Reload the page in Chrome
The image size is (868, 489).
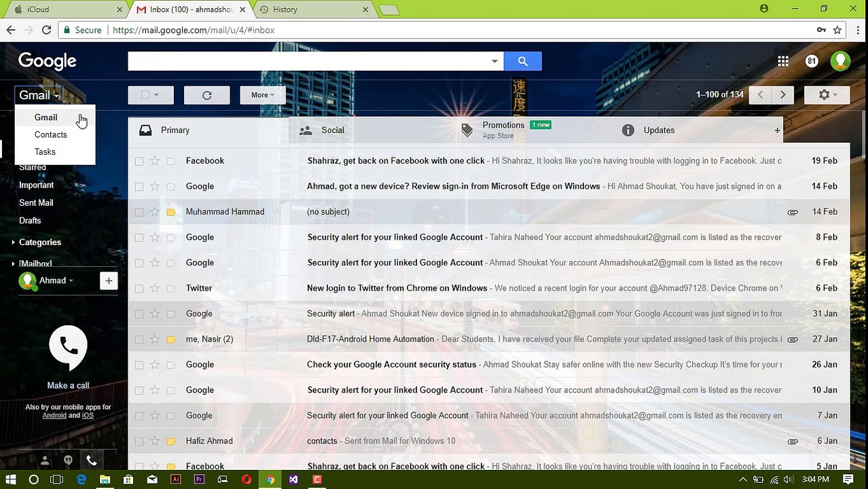tap(46, 30)
